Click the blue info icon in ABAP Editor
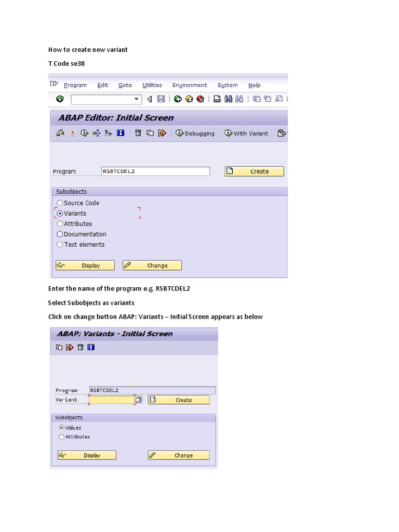 tap(121, 132)
